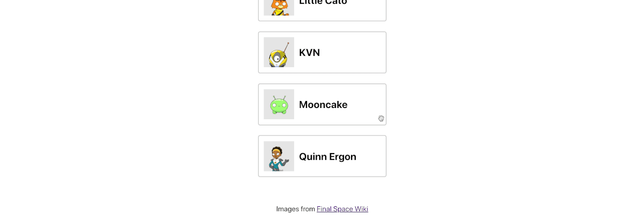Click the "Images from" caption text
Image resolution: width=644 pixels, height=224 pixels.
(295, 209)
